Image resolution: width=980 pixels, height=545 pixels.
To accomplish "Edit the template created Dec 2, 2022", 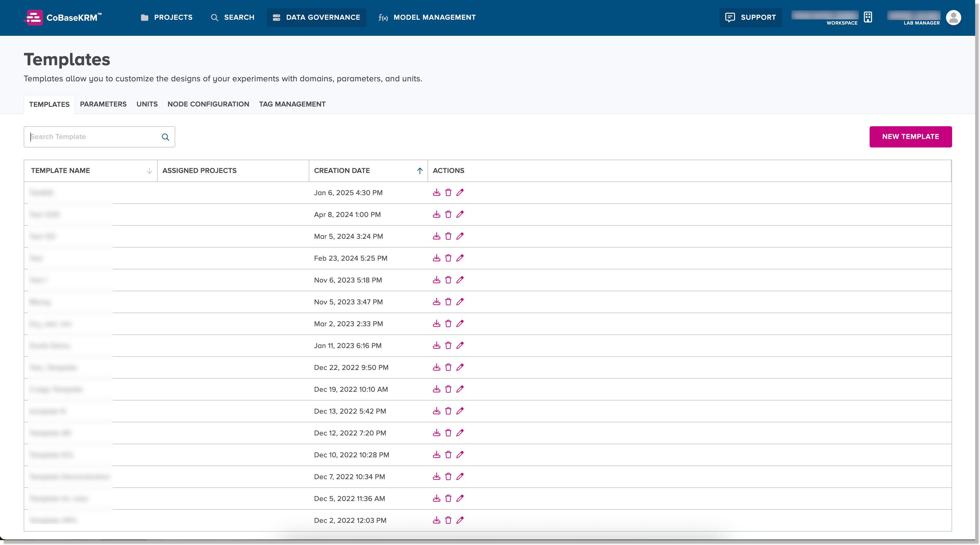I will pyautogui.click(x=460, y=520).
